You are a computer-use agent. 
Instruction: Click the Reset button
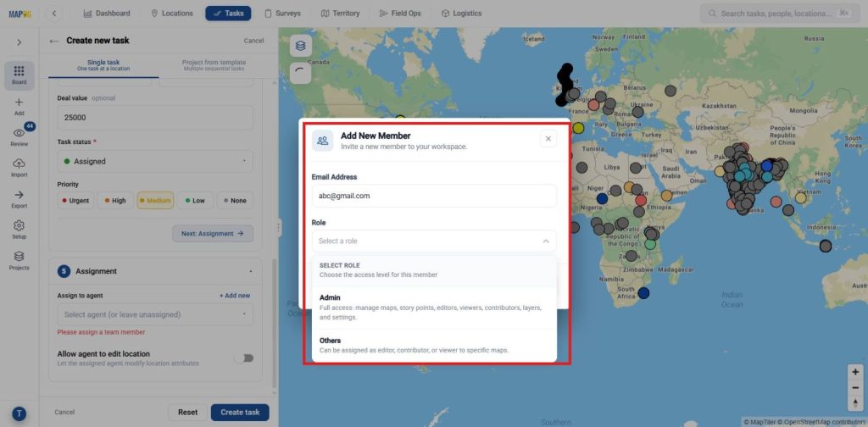tap(187, 412)
